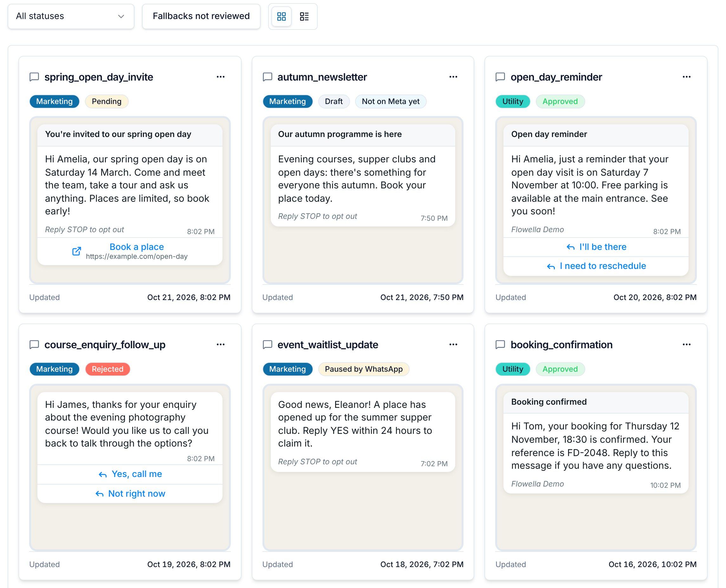Image resolution: width=726 pixels, height=588 pixels.
Task: Click the https://example.com/open-day URL text
Action: pyautogui.click(x=136, y=256)
